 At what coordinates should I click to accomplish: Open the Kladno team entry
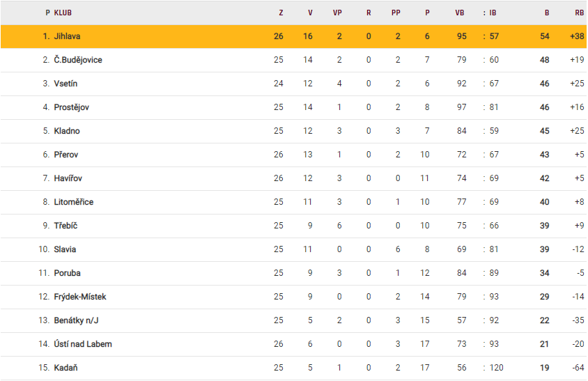(x=67, y=131)
